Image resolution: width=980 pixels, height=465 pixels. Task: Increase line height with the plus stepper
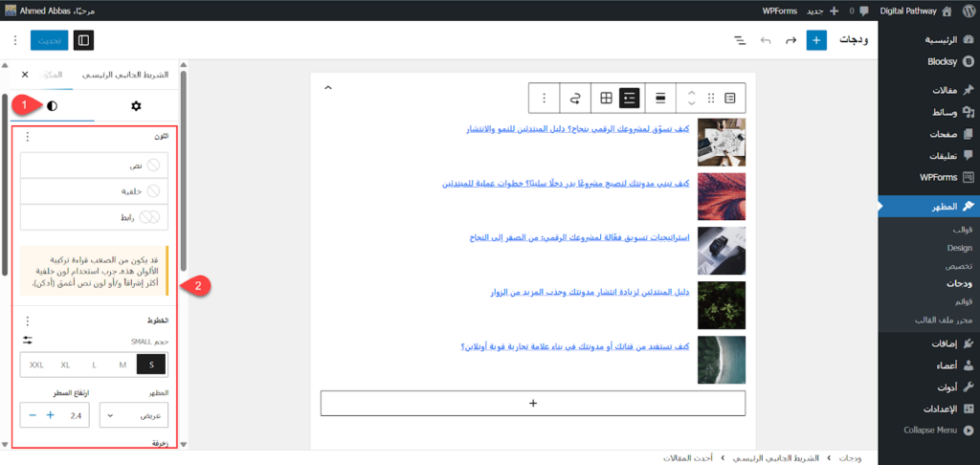pos(50,416)
